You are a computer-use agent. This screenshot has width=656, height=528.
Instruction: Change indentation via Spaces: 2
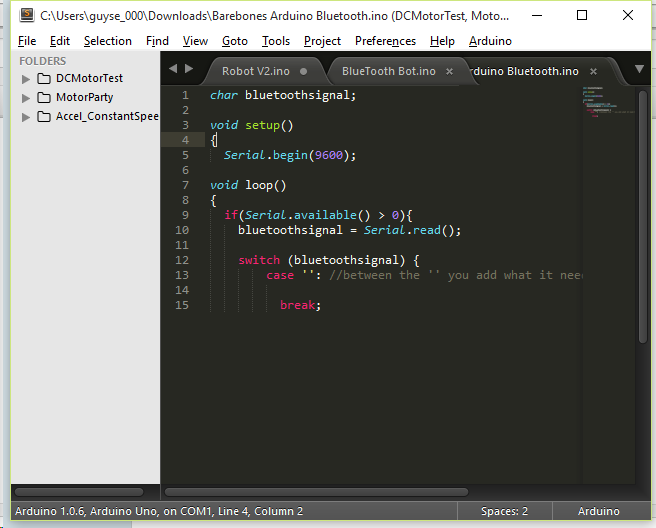click(504, 511)
